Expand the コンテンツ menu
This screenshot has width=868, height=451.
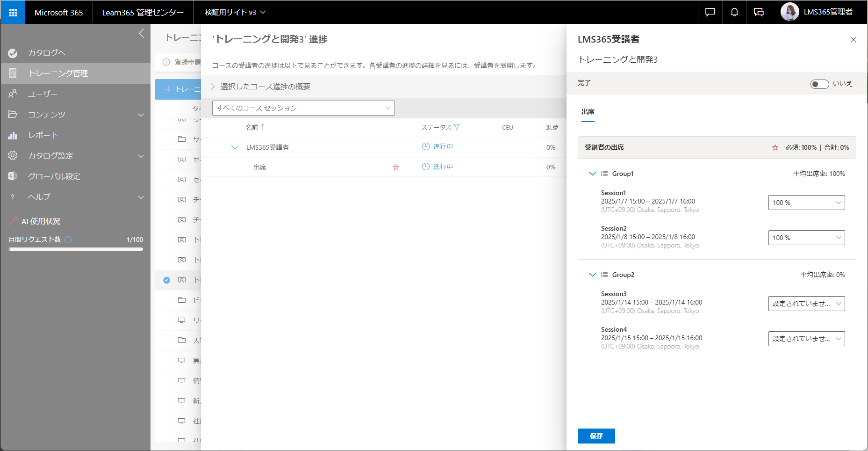click(x=141, y=115)
